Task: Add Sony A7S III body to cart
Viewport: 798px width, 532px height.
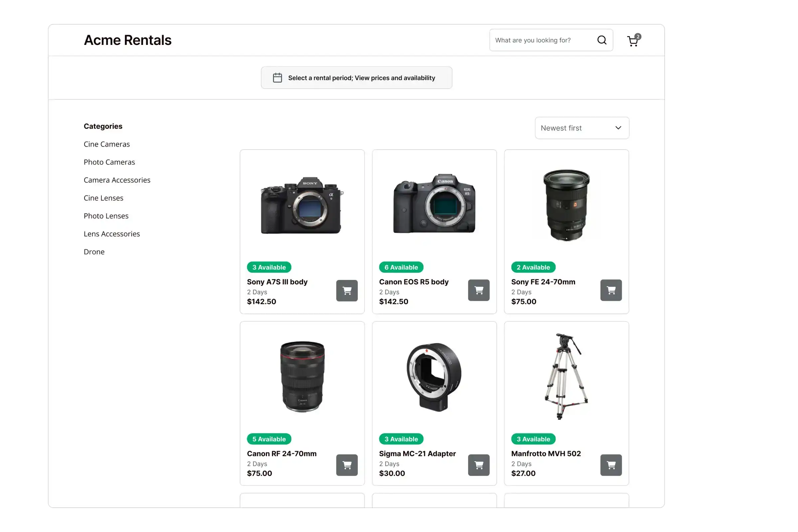Action: coord(347,290)
